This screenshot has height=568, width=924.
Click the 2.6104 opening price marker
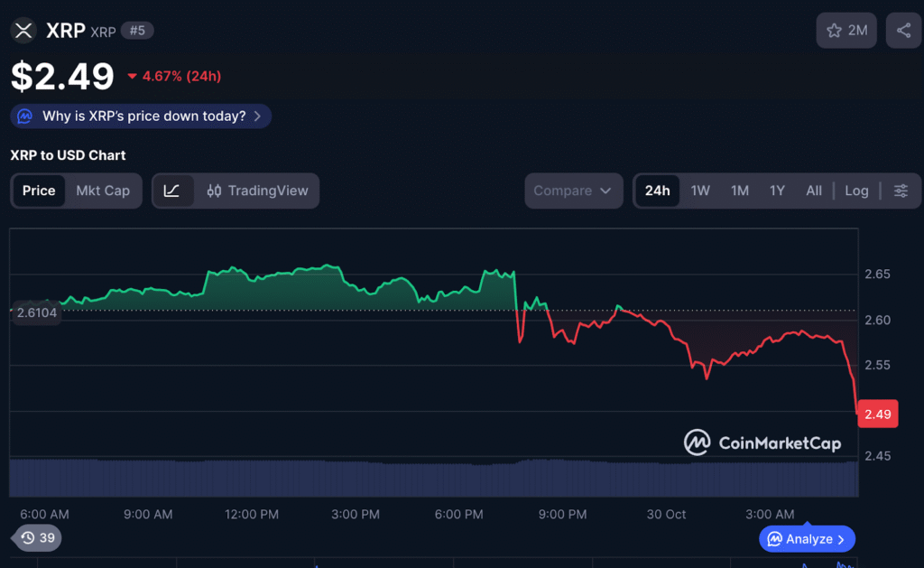click(x=36, y=312)
